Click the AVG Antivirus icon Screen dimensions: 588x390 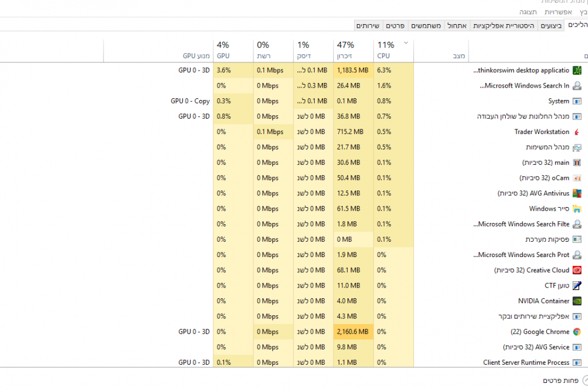click(577, 193)
